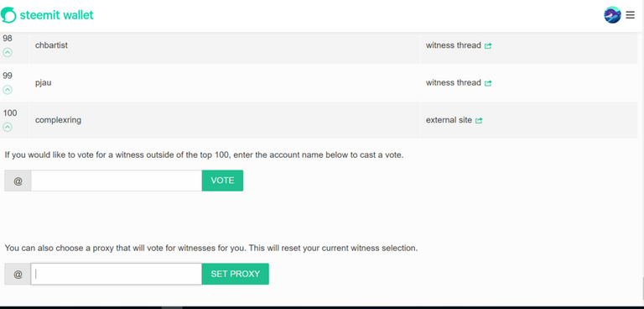
Task: Open pjau witness thread external link icon
Action: [x=488, y=83]
